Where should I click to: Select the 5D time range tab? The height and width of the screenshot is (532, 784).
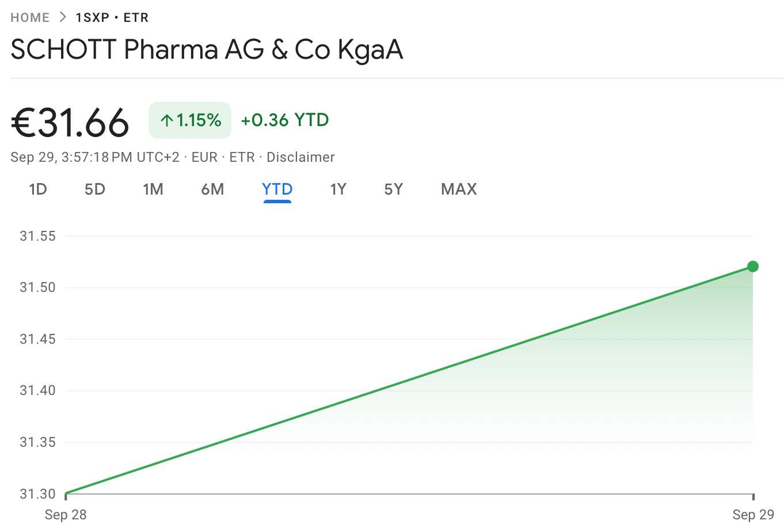(95, 189)
